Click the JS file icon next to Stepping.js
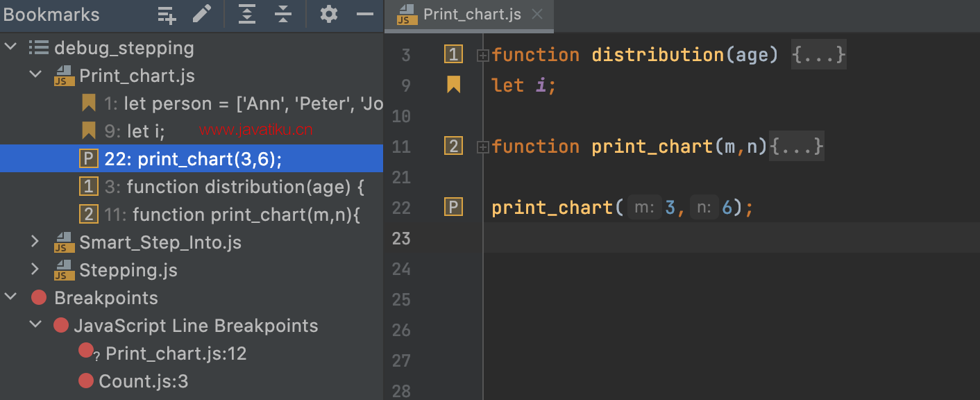 pos(64,270)
